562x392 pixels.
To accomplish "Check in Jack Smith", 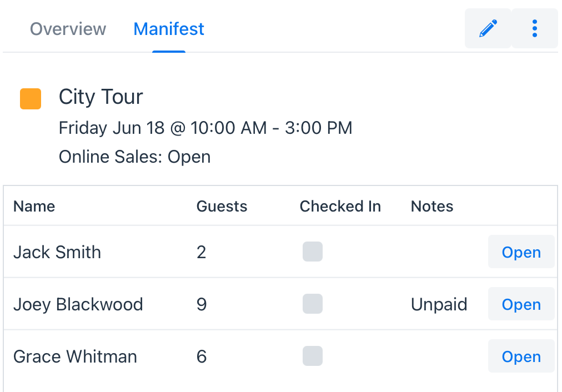I will coord(313,252).
